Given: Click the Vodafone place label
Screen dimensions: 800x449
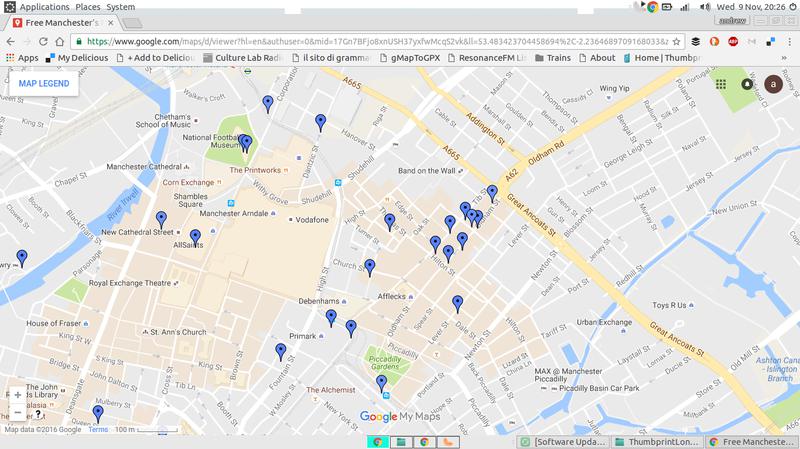Looking at the screenshot, I should click(312, 220).
